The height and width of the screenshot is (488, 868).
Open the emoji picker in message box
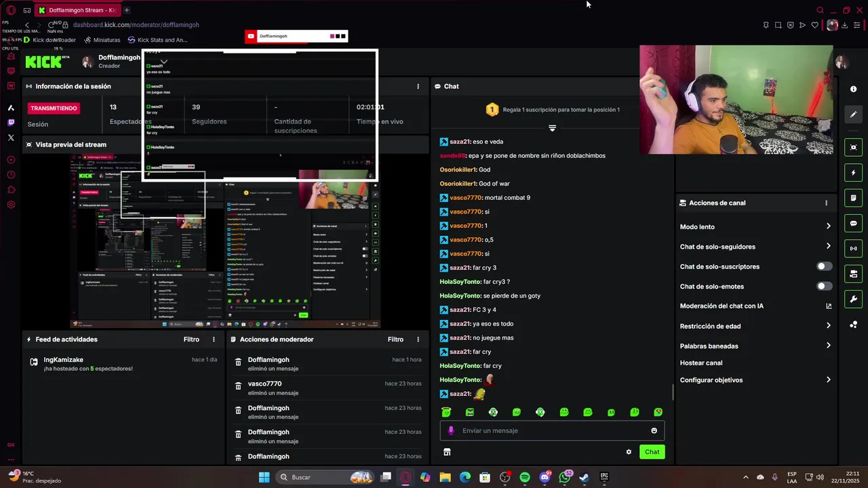[654, 430]
